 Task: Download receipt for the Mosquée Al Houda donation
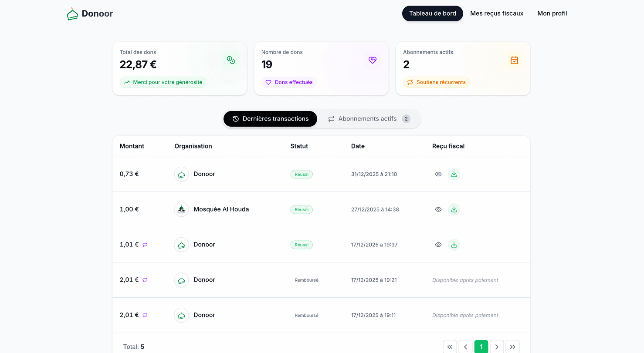pyautogui.click(x=454, y=209)
